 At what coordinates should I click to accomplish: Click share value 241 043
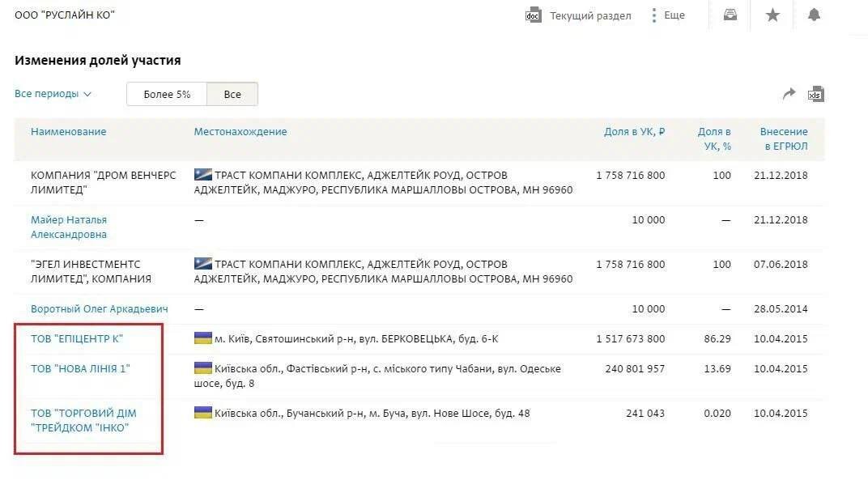point(645,413)
